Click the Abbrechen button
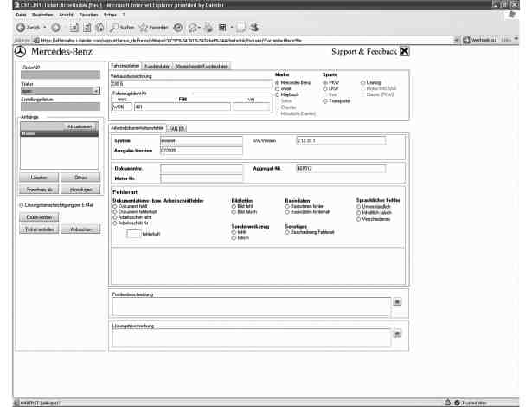532x407 pixels. point(80,229)
